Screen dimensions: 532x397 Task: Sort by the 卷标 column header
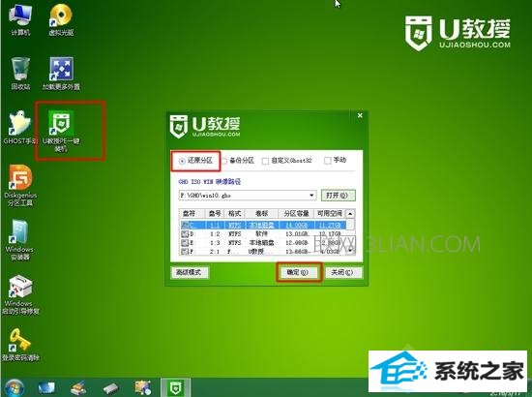(x=261, y=213)
